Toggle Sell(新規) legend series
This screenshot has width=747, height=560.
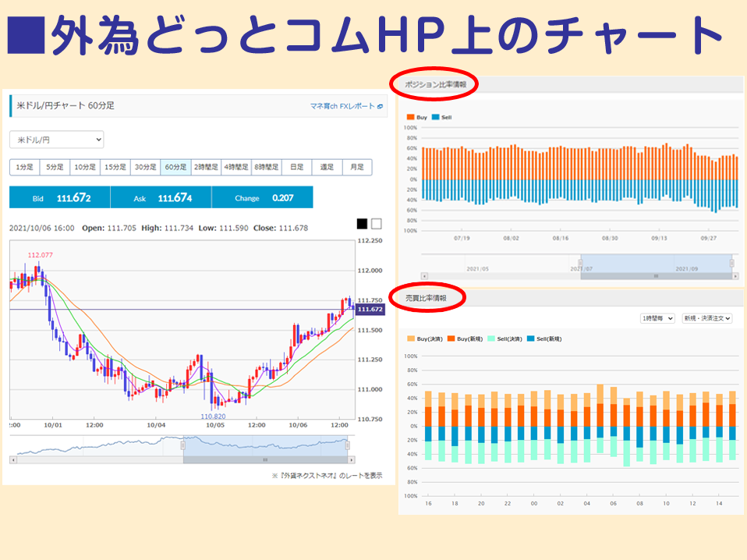pos(544,338)
